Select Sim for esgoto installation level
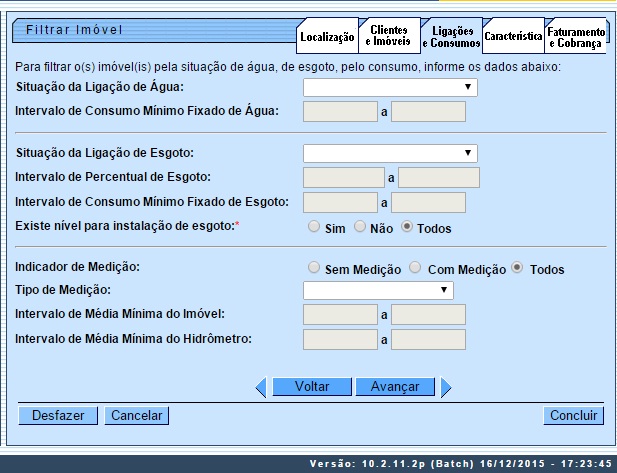 coord(314,228)
